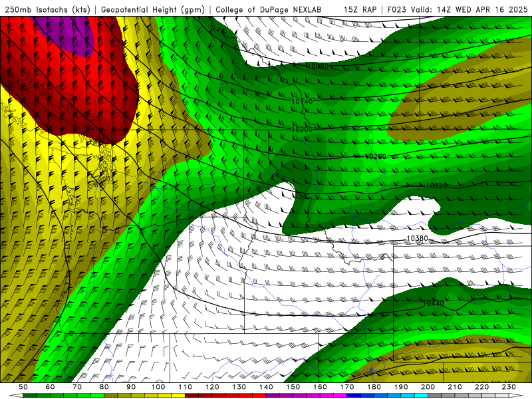Click the "250mb Isotachs (kts)" title text
This screenshot has width=532, height=399.
pyautogui.click(x=47, y=9)
